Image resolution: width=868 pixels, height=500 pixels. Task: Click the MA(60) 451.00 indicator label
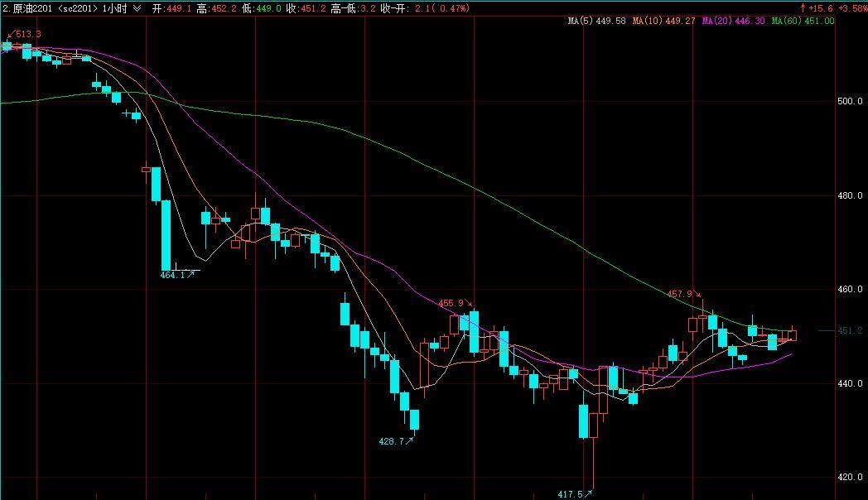tap(803, 21)
